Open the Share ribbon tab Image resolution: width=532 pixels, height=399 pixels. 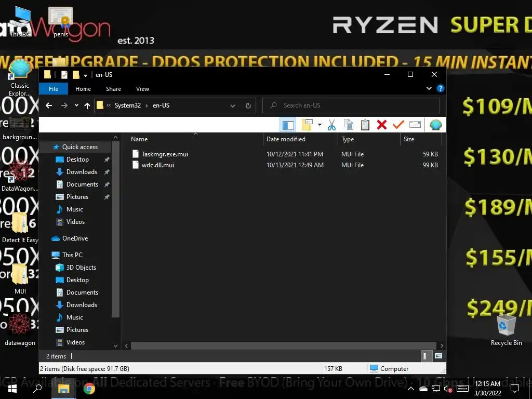pyautogui.click(x=113, y=89)
